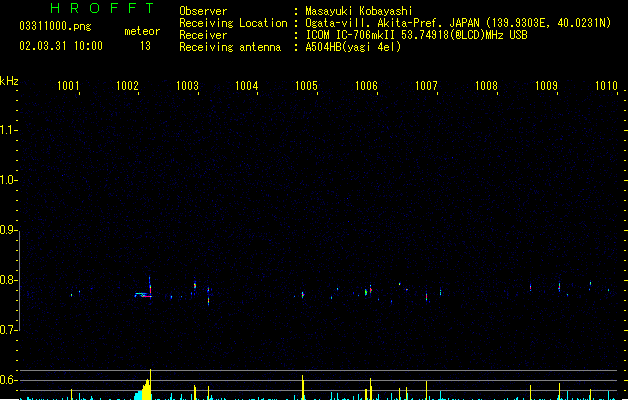
Task: Click time axis label 1008
Action: point(486,85)
